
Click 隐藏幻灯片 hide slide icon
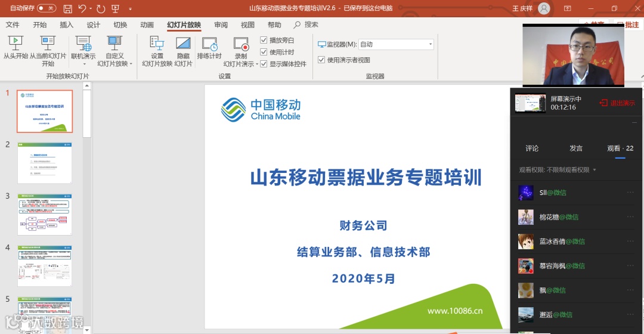click(183, 43)
